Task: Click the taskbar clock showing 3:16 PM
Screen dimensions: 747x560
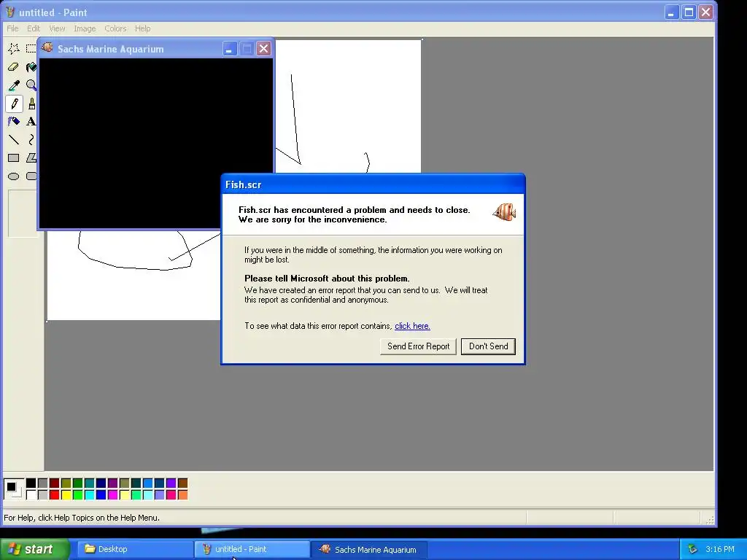Action: click(x=720, y=549)
